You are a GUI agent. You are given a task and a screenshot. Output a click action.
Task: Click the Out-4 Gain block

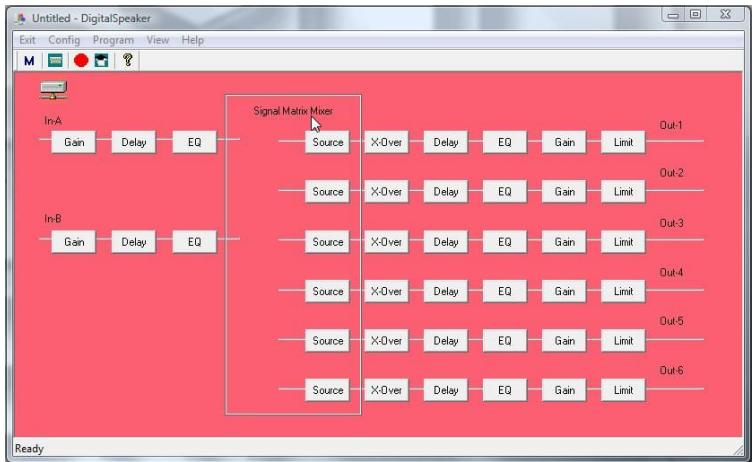click(x=564, y=291)
